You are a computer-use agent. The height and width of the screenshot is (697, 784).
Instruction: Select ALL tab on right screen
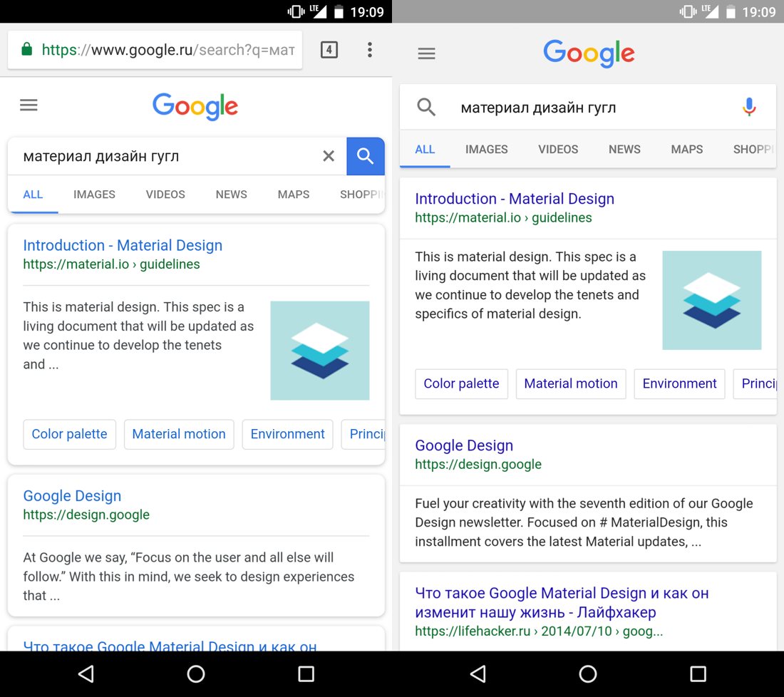point(425,150)
